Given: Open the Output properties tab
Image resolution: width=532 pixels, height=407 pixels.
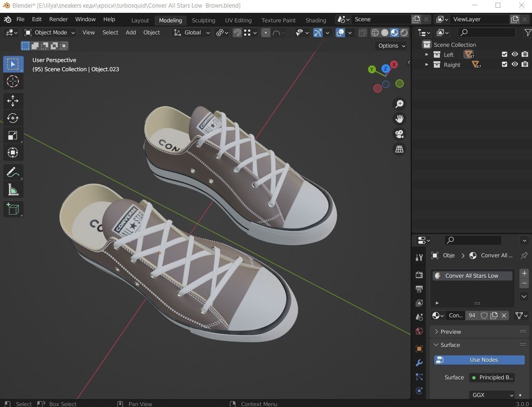Looking at the screenshot, I should point(419,289).
